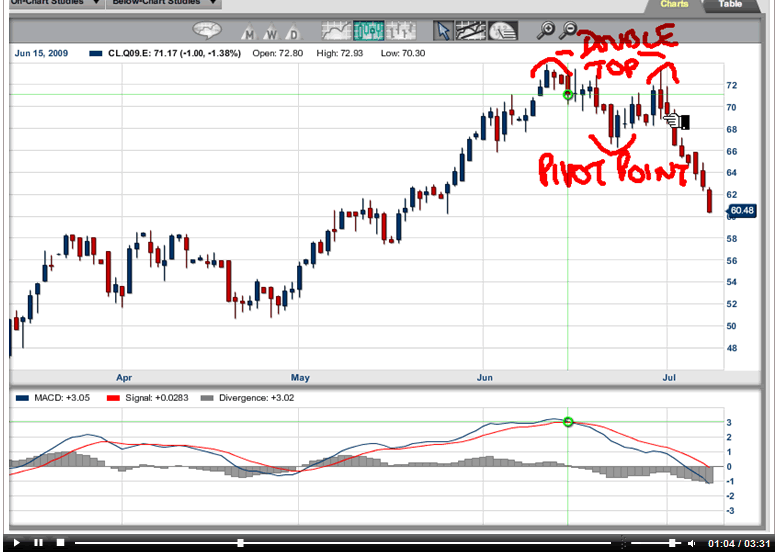The image size is (777, 557).
Task: Zoom in with the plus magnifier
Action: 546,30
